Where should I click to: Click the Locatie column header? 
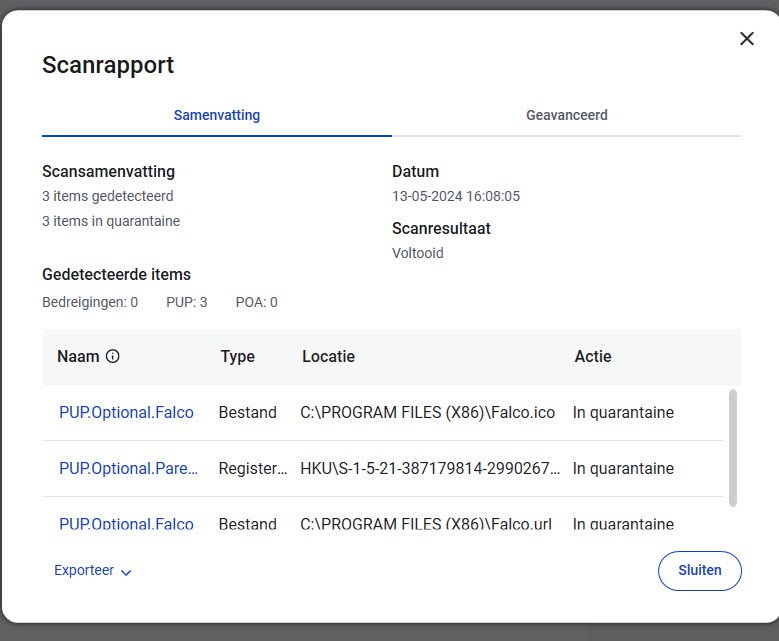tap(328, 356)
